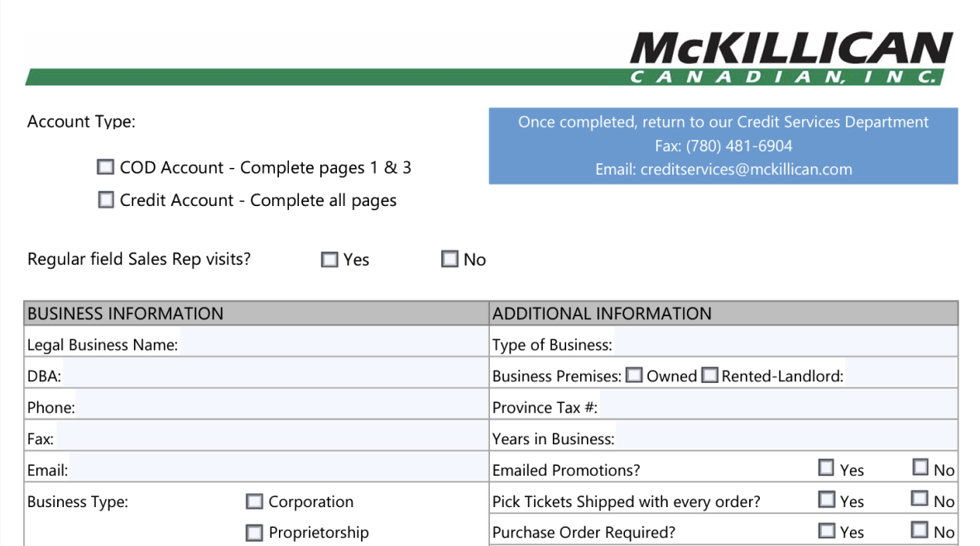
Task: Choose Yes for Emailed Promotions
Action: point(826,468)
